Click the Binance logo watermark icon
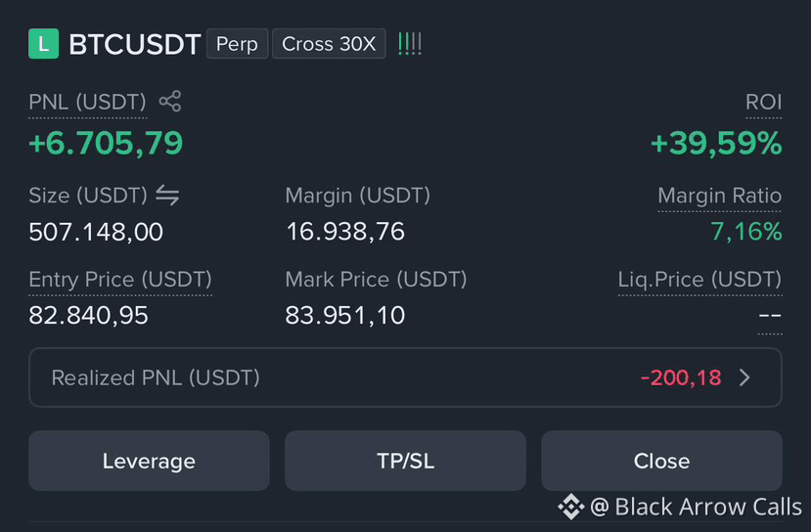Screen dimensions: 811x532 click(x=571, y=507)
